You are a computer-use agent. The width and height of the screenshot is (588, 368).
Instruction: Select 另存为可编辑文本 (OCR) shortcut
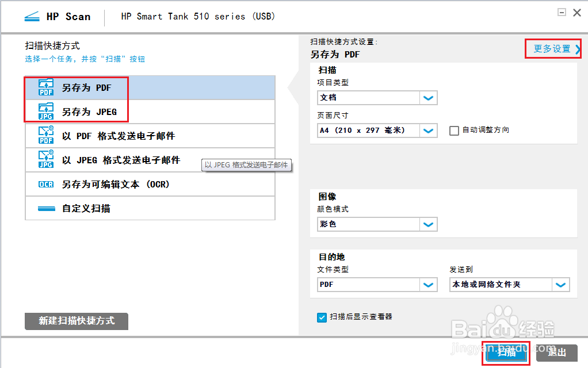150,185
